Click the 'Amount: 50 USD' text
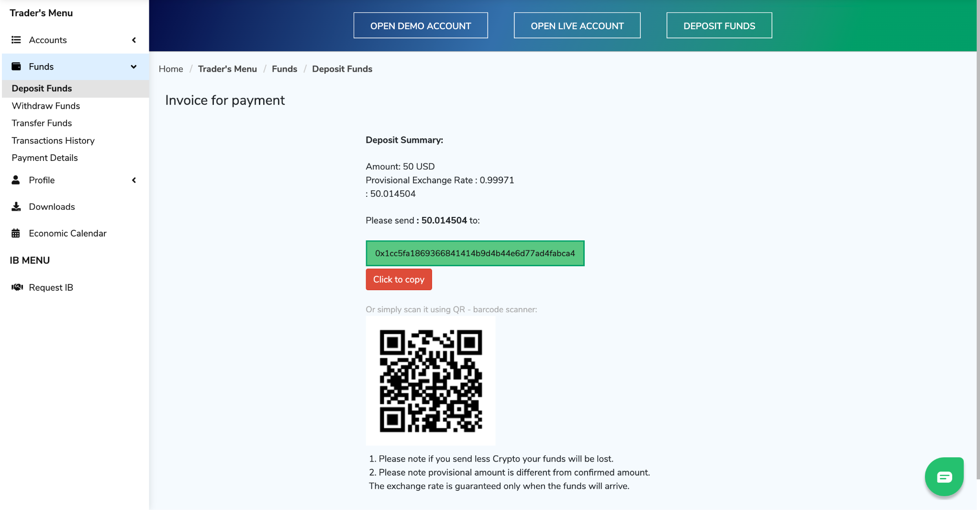Screen dimensions: 980x510 click(400, 167)
